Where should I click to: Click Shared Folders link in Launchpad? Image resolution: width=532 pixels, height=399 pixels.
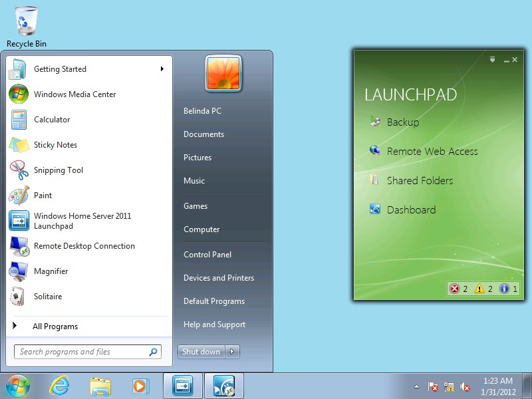(x=420, y=180)
